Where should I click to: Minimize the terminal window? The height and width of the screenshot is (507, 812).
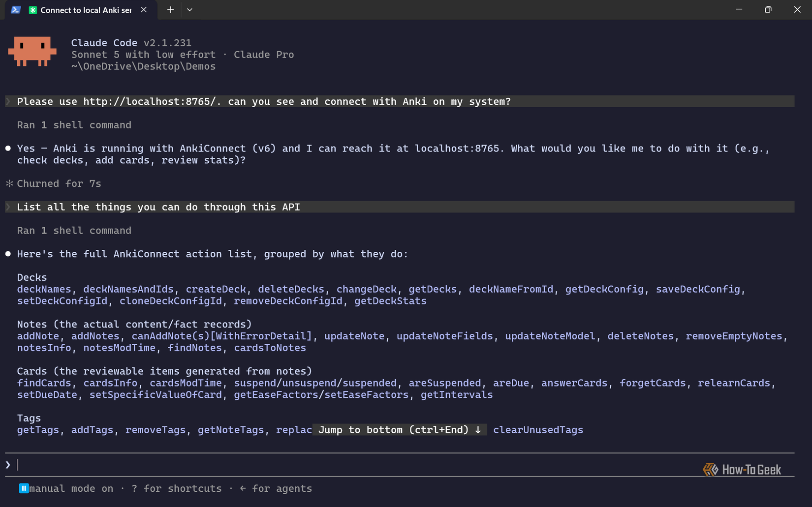pyautogui.click(x=739, y=10)
